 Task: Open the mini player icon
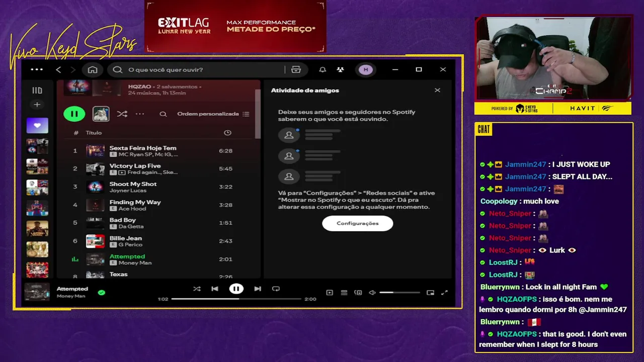coord(430,293)
